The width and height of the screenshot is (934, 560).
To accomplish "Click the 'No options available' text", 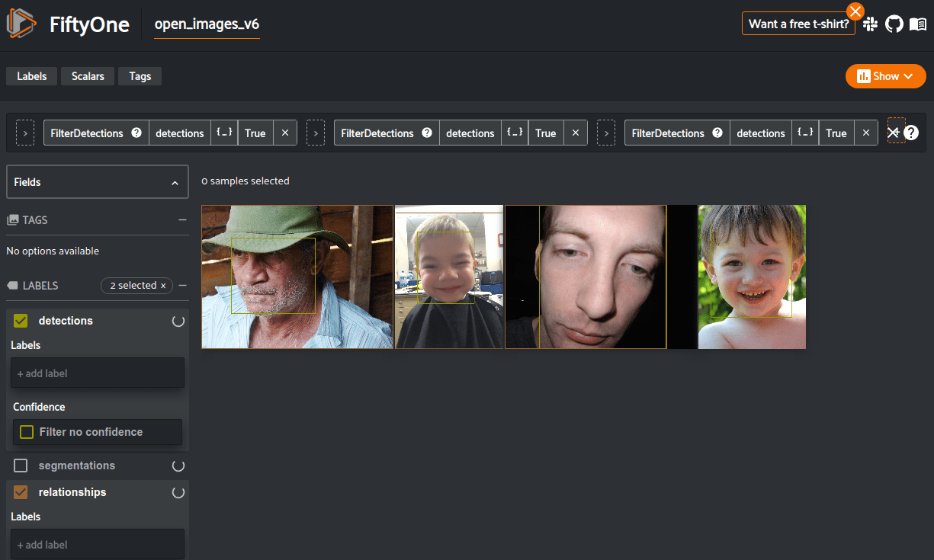I will pyautogui.click(x=53, y=251).
